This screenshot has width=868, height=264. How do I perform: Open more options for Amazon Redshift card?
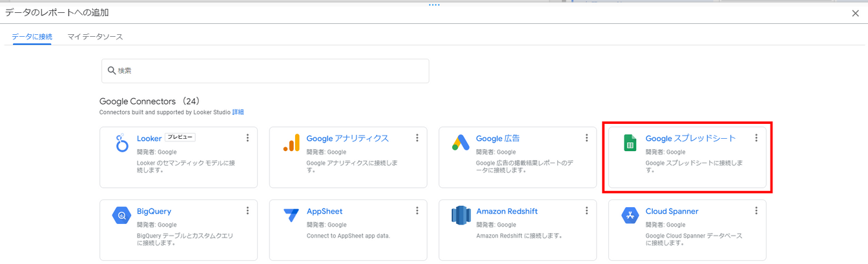(x=586, y=211)
